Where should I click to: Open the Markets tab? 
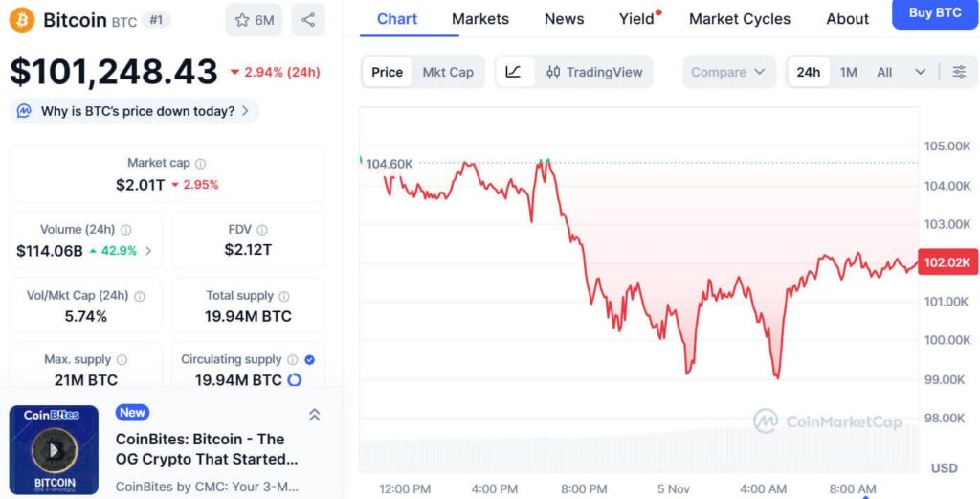(x=480, y=19)
